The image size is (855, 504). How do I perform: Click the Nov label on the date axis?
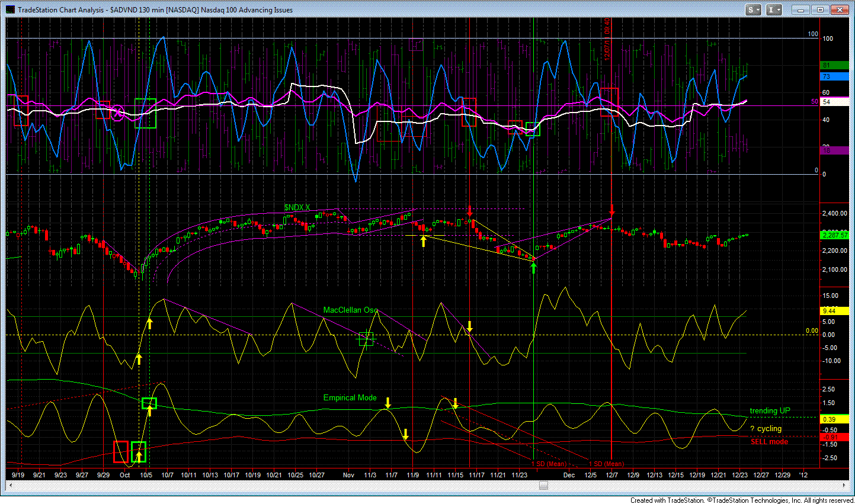[348, 474]
